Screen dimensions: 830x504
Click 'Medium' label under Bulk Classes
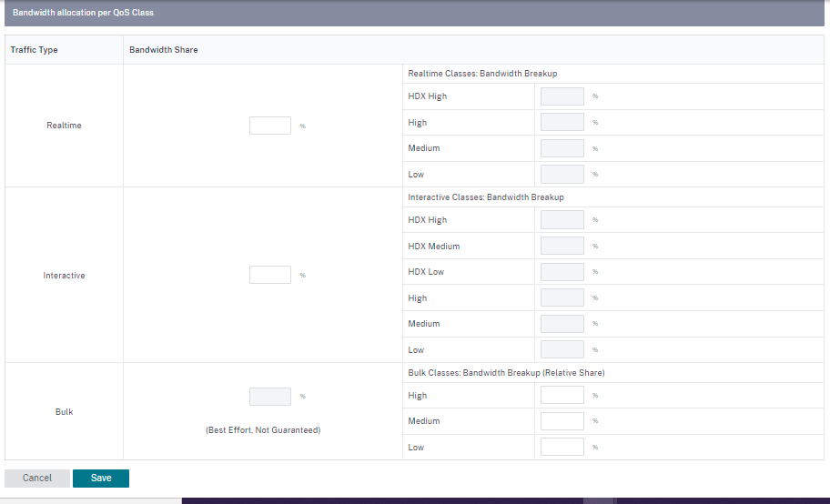coord(423,421)
